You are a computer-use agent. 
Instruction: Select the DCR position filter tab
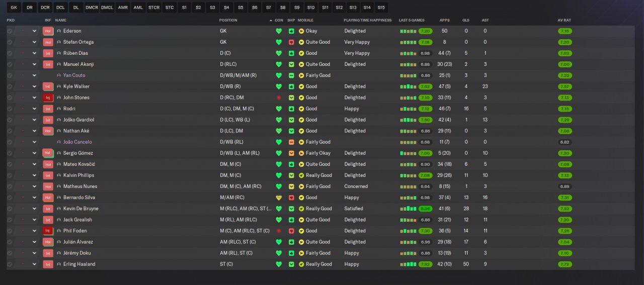[45, 8]
